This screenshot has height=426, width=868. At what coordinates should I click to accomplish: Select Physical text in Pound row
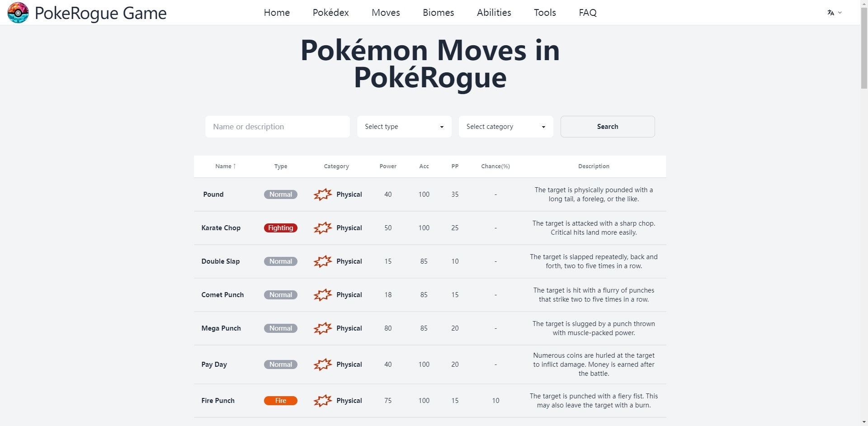[349, 194]
